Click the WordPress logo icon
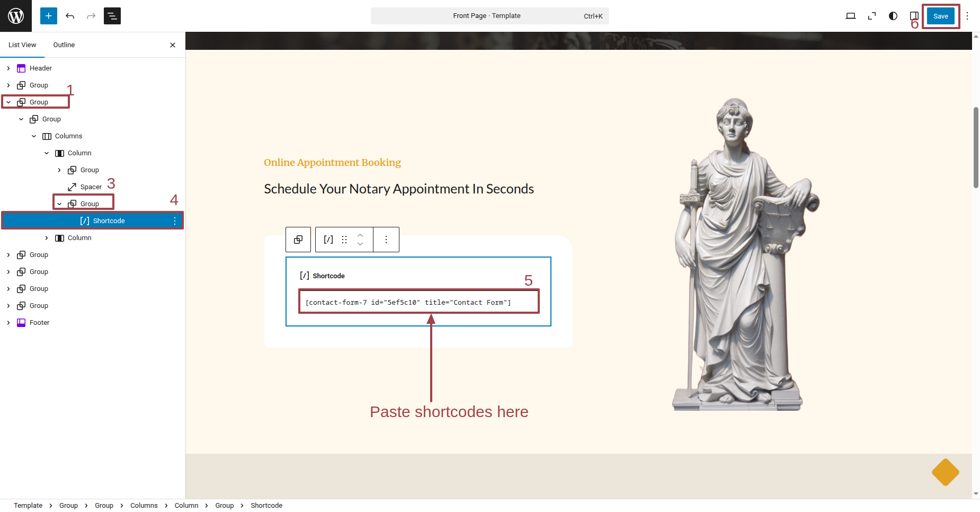The image size is (980, 512). 16,16
